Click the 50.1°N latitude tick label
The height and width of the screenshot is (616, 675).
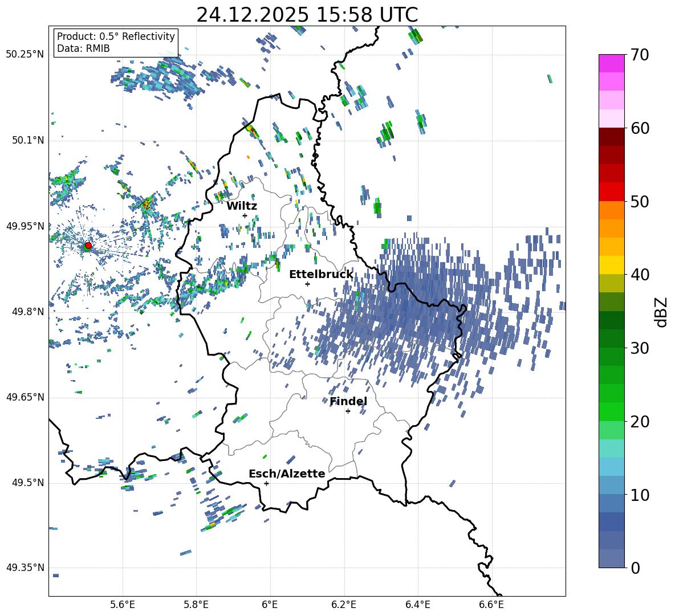pyautogui.click(x=27, y=141)
